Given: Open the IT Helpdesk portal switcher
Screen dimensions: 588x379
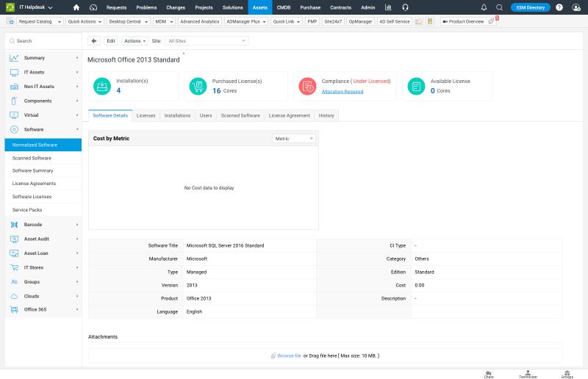Looking at the screenshot, I should pyautogui.click(x=36, y=7).
